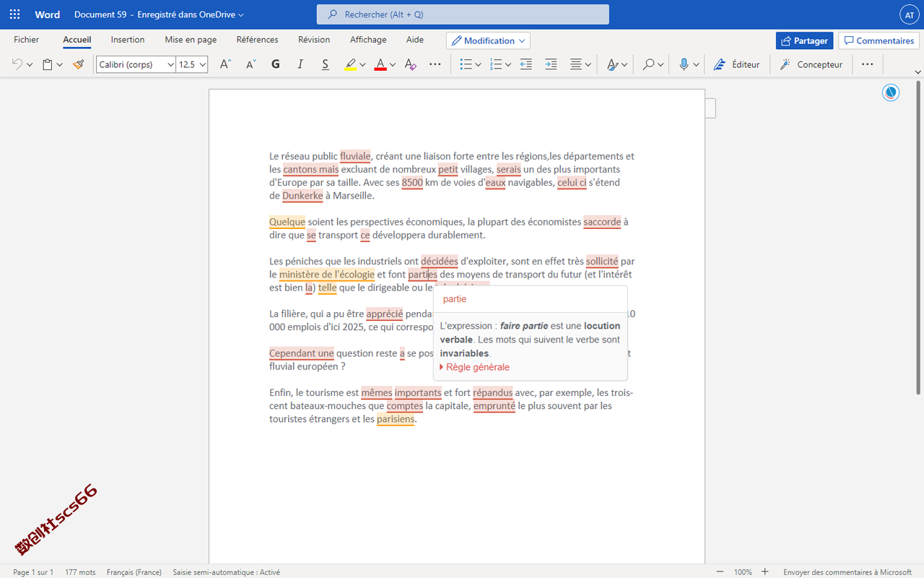Viewport: 924px width, 578px height.
Task: Expand paste options dropdown arrow
Action: (x=59, y=65)
